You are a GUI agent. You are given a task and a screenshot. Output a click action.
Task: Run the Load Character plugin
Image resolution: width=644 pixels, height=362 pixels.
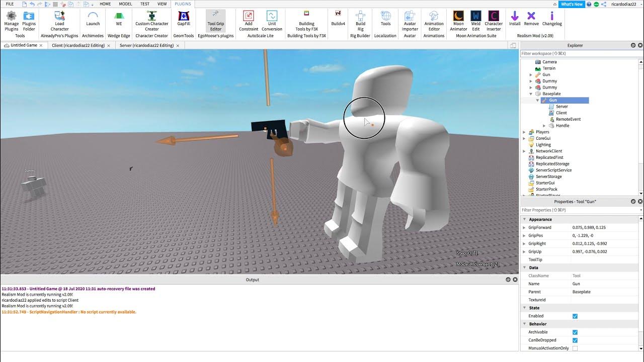click(x=59, y=21)
